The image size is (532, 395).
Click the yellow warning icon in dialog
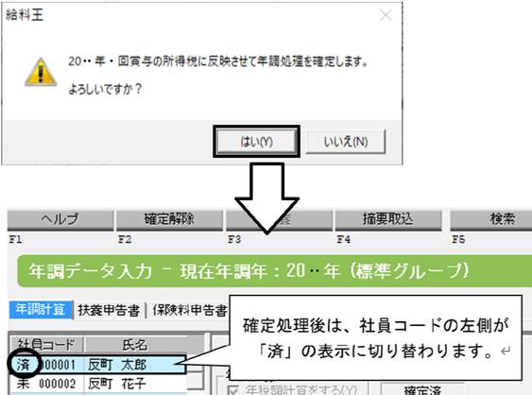(x=41, y=72)
